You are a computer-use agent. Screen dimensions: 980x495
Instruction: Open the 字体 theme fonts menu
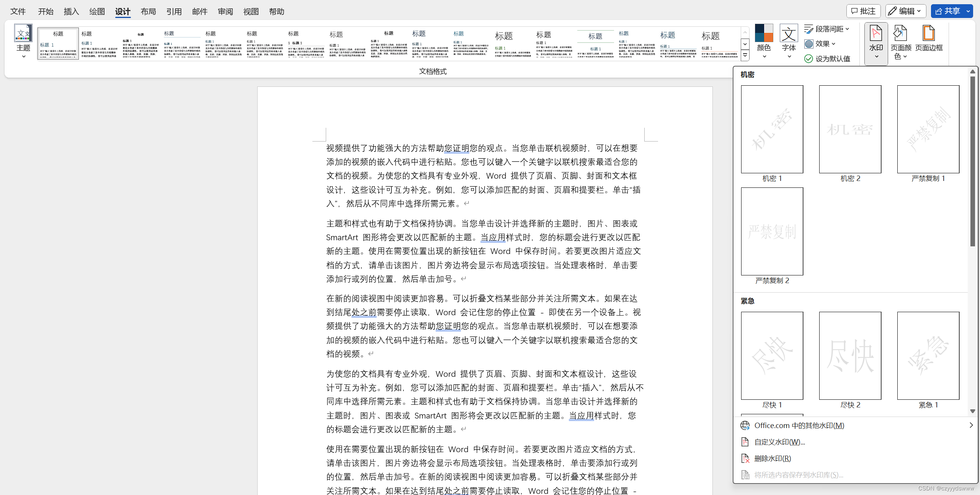(789, 41)
